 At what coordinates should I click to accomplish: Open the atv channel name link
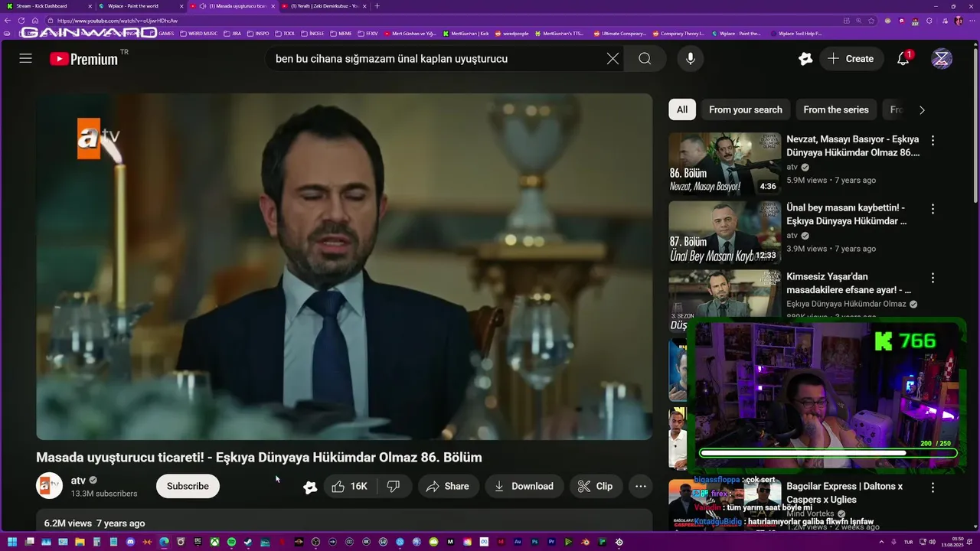(78, 481)
